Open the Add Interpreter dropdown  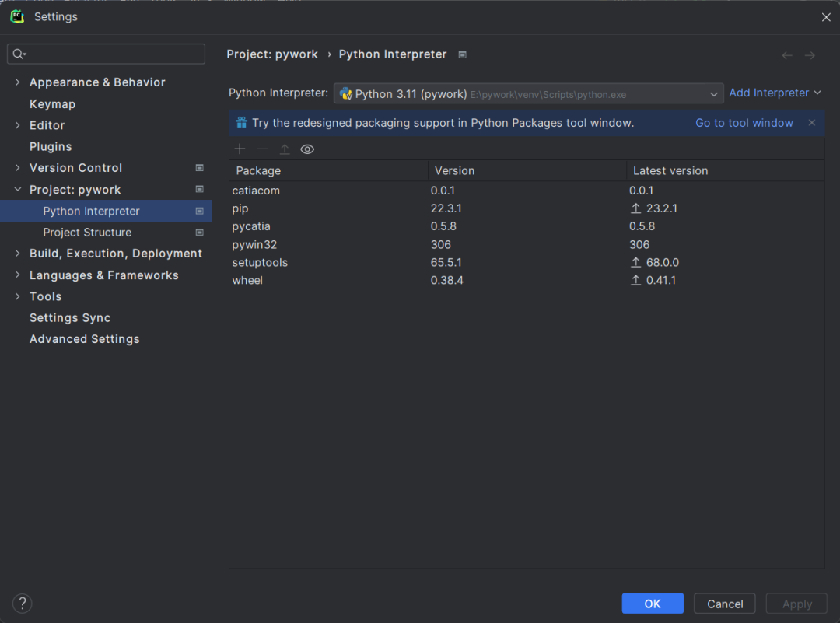coord(775,93)
